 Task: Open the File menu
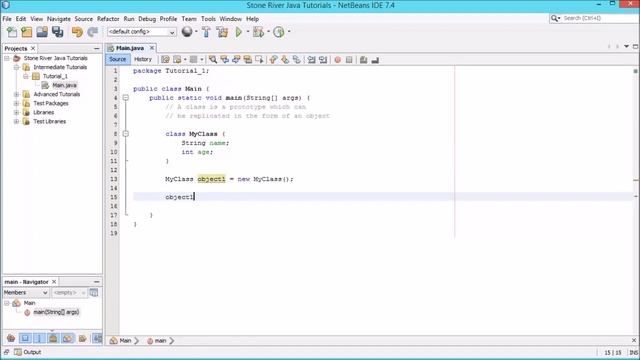[7, 19]
